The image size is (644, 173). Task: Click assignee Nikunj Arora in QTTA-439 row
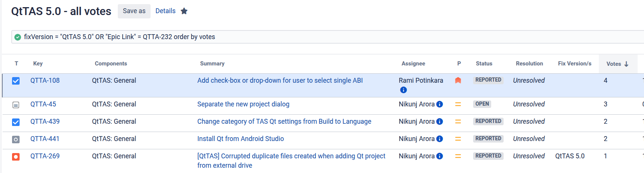[417, 121]
